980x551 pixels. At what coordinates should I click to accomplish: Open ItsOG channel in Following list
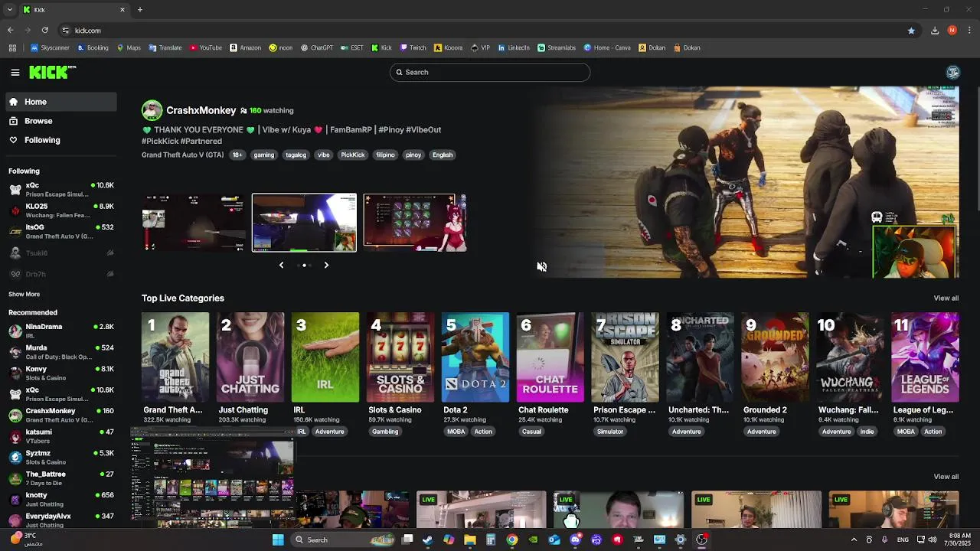click(x=60, y=231)
